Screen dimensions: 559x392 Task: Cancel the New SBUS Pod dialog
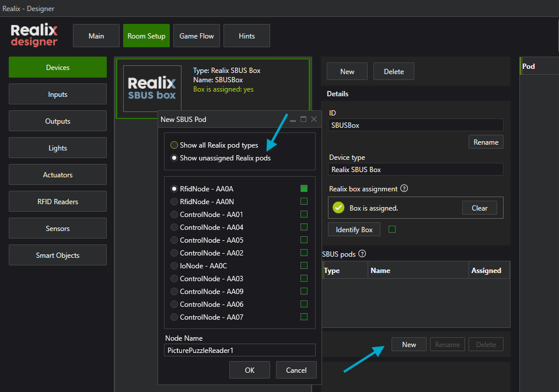296,370
